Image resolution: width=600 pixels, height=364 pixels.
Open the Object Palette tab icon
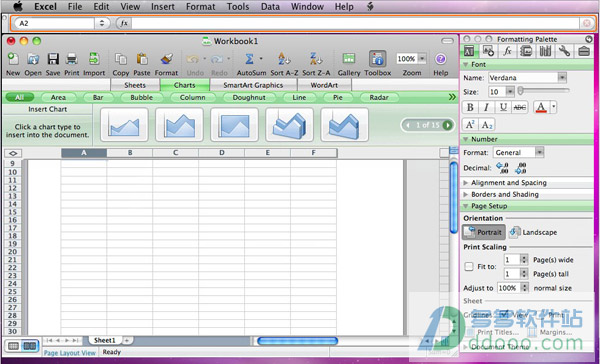coord(488,51)
